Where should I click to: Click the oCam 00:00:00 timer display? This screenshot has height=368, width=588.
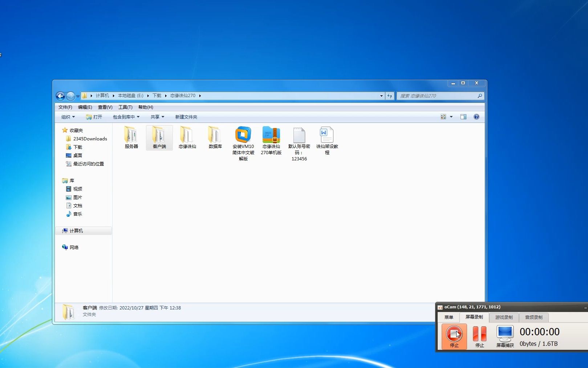(539, 332)
